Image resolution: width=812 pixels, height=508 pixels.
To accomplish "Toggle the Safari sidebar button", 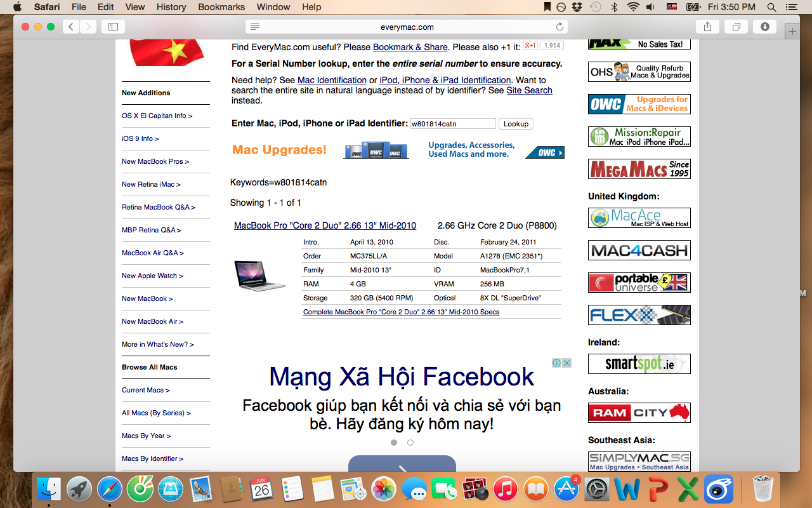I will point(113,27).
